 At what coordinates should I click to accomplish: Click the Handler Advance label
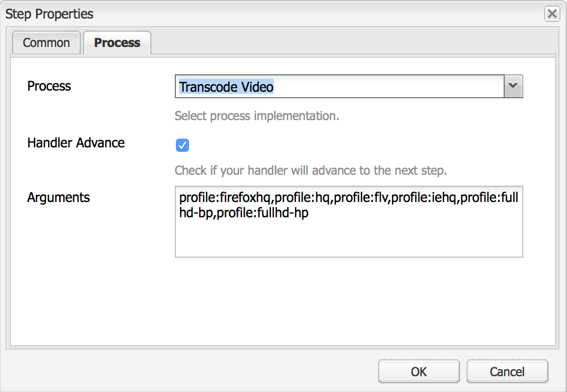(76, 142)
